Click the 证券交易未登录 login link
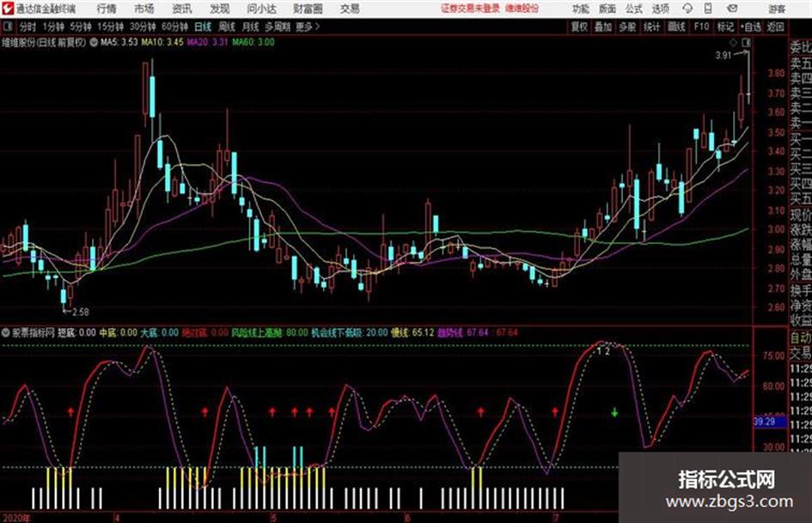Screen dimensions: 812x523 (470, 9)
